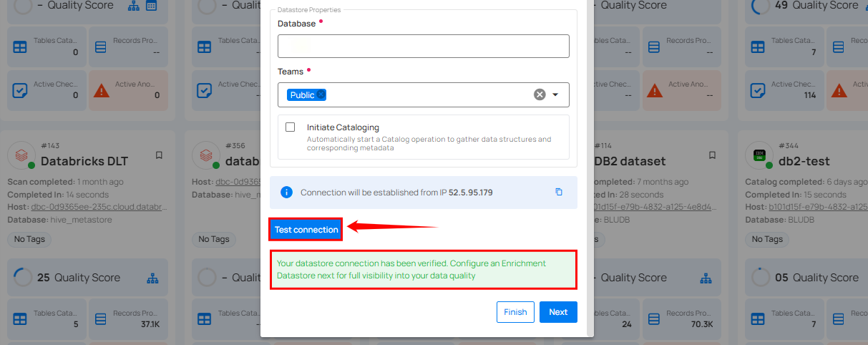Click Records Profiled icon showing 70.3K
The width and height of the screenshot is (868, 345).
click(x=654, y=319)
